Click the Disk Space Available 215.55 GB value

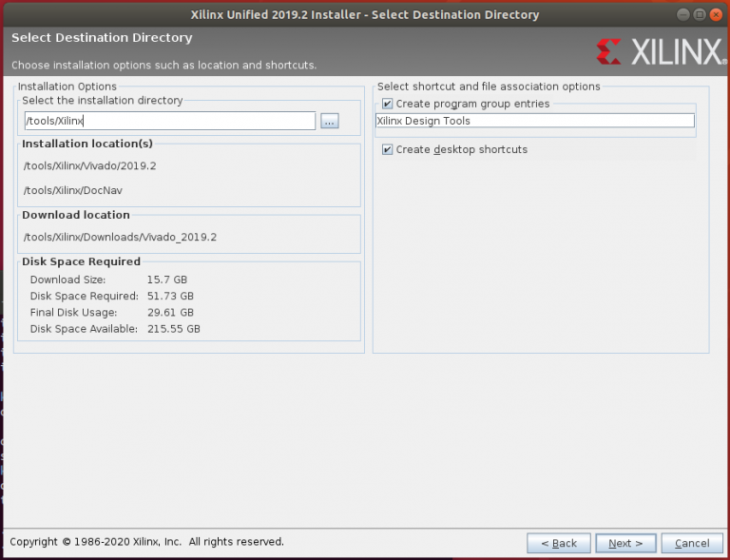point(173,328)
